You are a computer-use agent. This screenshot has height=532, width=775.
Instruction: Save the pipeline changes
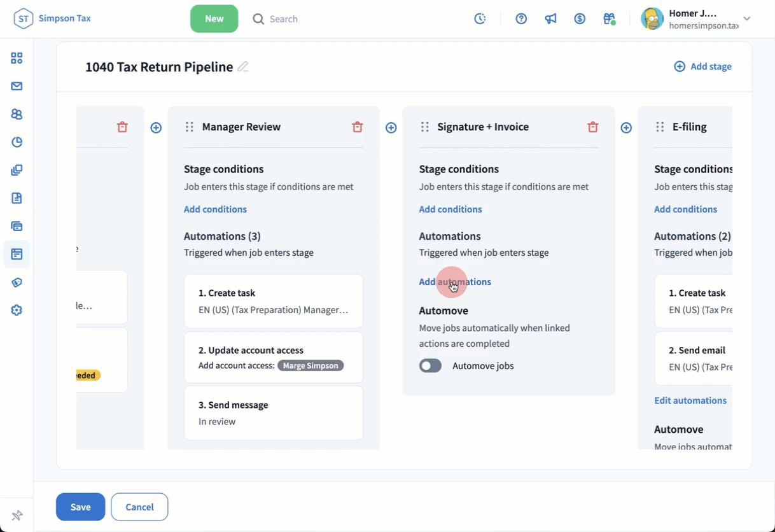(80, 507)
